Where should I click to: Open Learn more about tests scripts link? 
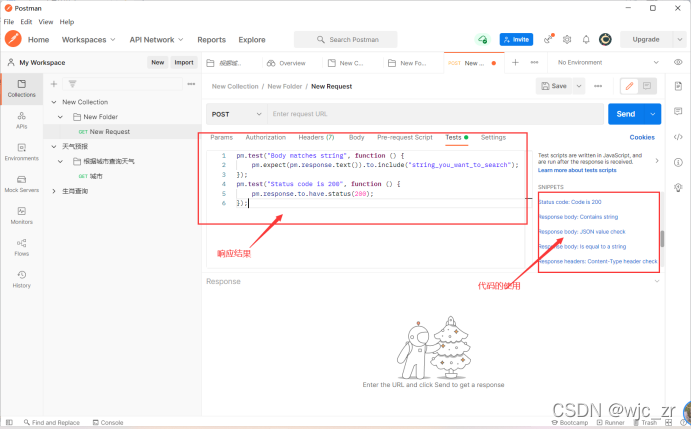coord(577,171)
